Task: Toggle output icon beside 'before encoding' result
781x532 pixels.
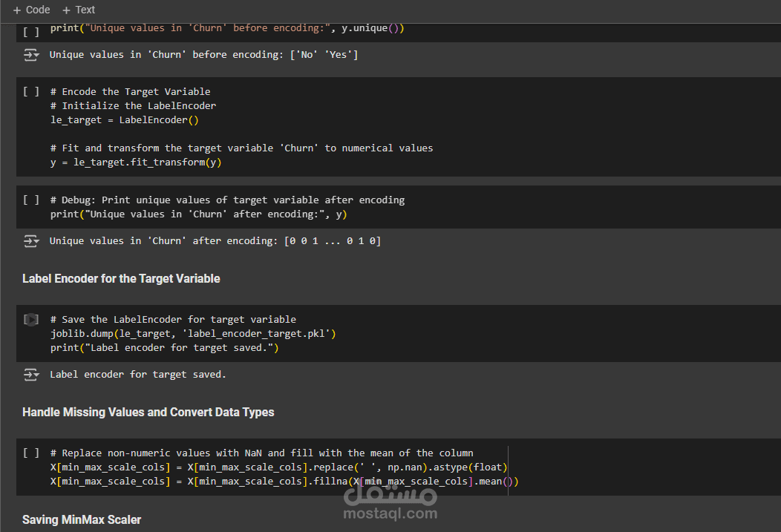Action: (31, 55)
